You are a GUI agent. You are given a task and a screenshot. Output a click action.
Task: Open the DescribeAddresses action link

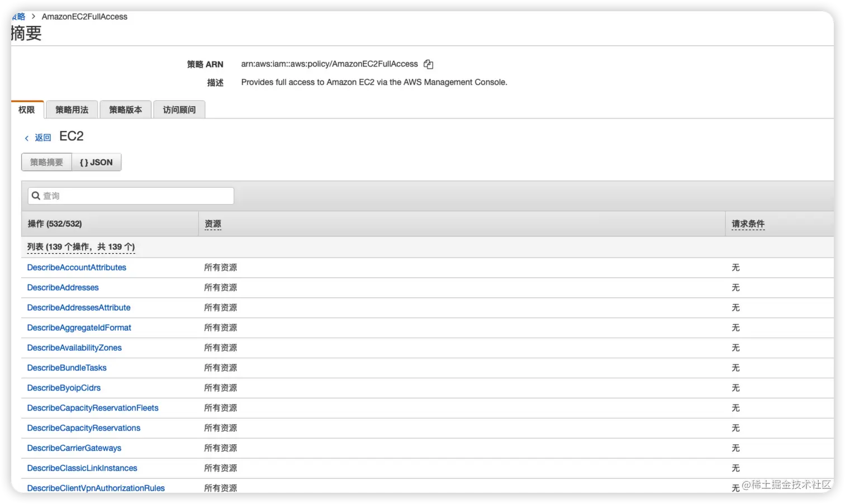[x=63, y=288]
